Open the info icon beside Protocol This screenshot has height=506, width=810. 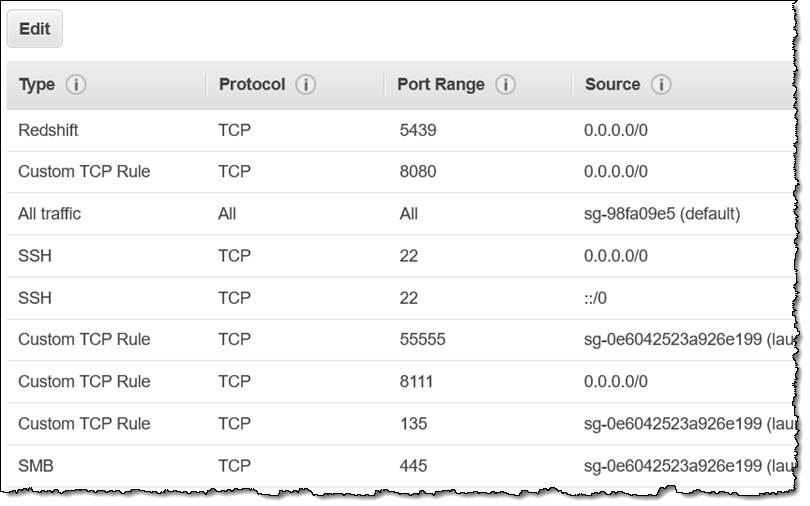[x=305, y=84]
